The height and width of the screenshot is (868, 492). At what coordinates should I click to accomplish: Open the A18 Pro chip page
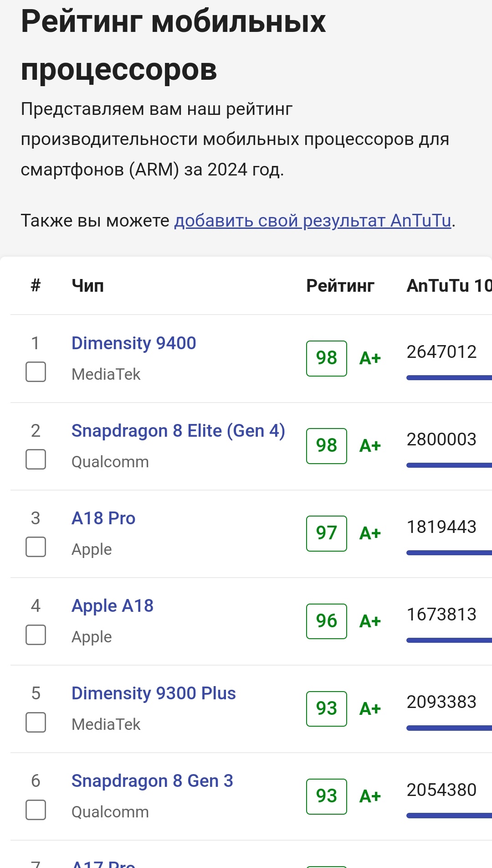[x=103, y=518]
